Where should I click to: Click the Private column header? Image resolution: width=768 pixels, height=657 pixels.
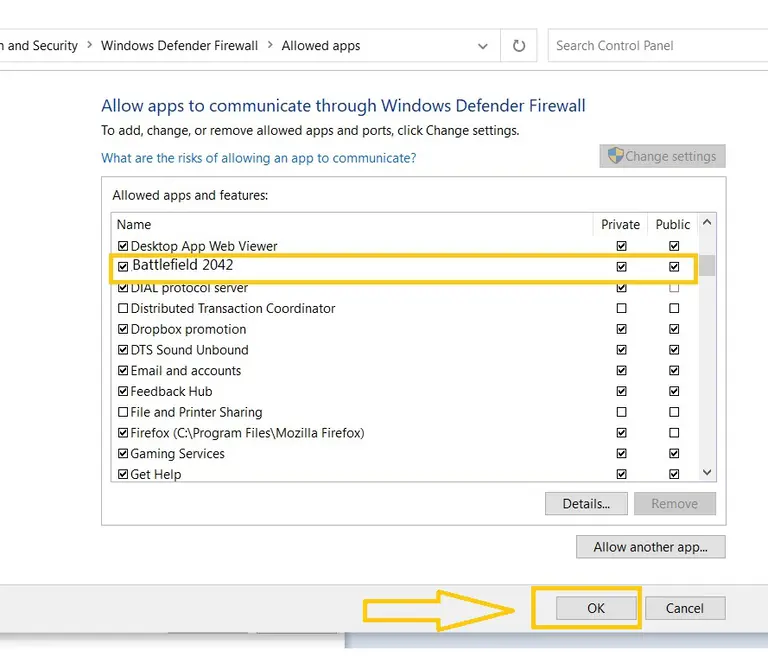point(620,224)
